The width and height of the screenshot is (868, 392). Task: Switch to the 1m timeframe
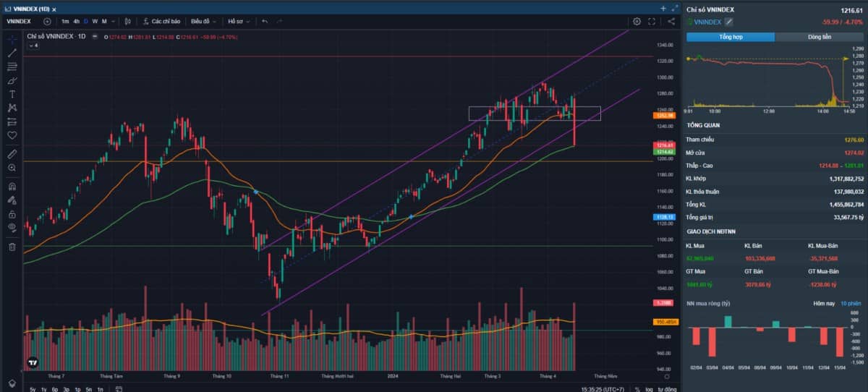[65, 22]
